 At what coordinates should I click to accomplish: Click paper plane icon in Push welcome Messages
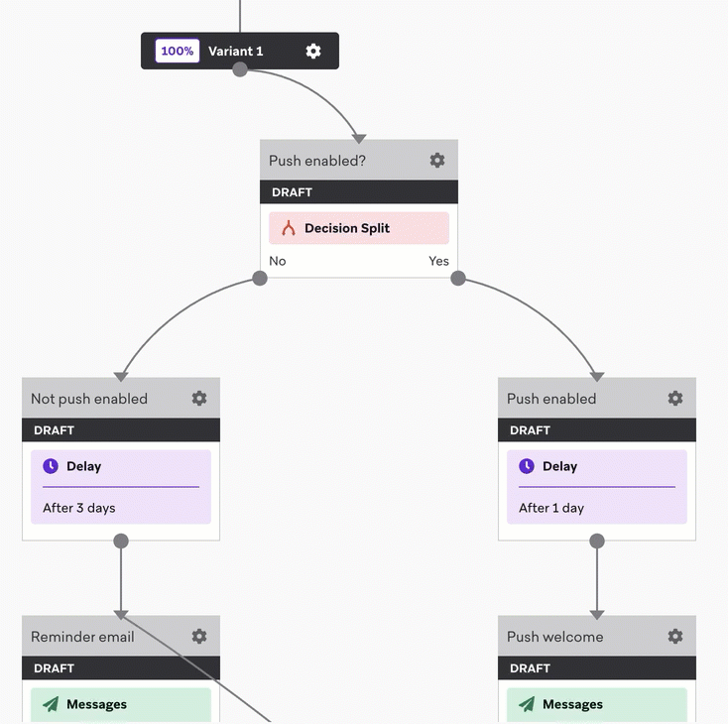click(x=527, y=704)
